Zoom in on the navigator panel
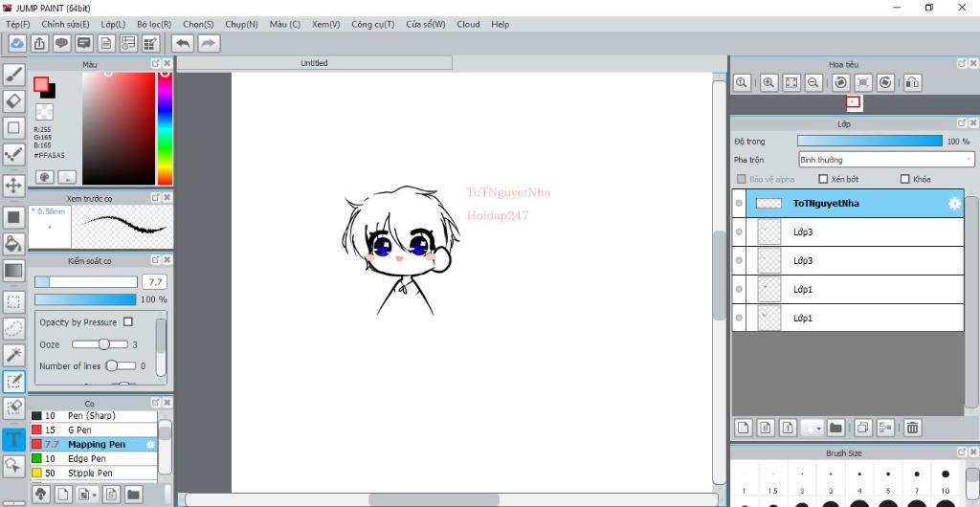 coord(769,82)
